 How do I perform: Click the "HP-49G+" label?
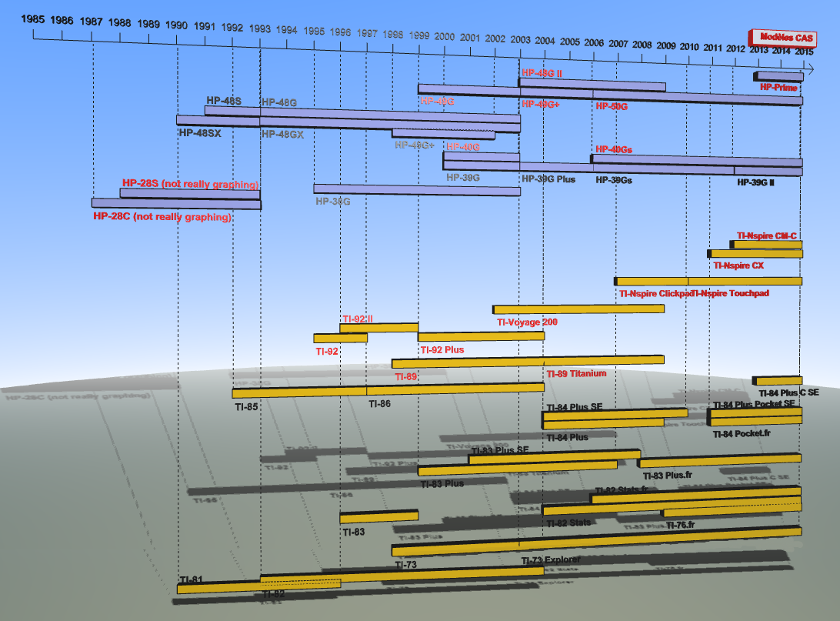[x=541, y=104]
